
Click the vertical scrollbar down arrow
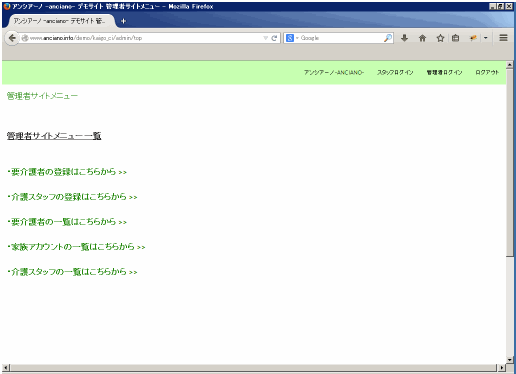coord(510,359)
